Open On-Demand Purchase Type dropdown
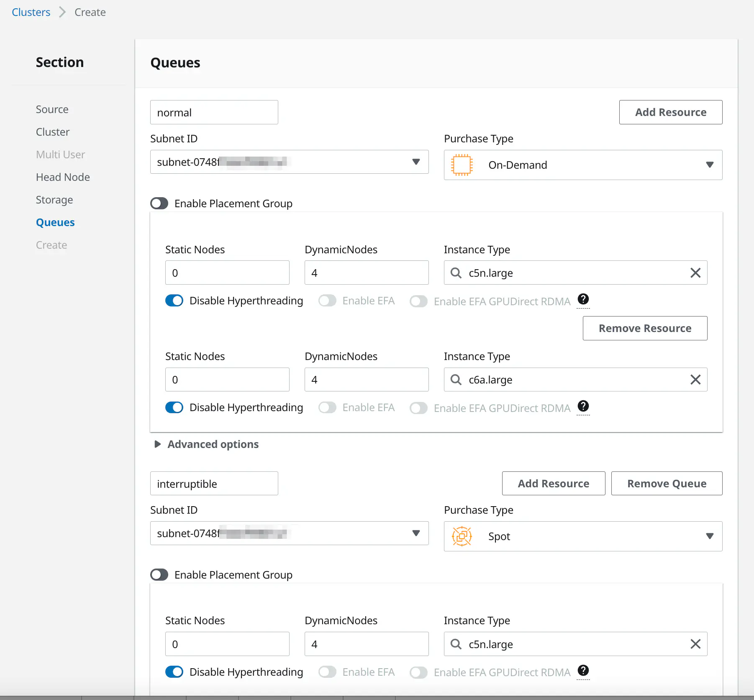754x700 pixels. [709, 165]
